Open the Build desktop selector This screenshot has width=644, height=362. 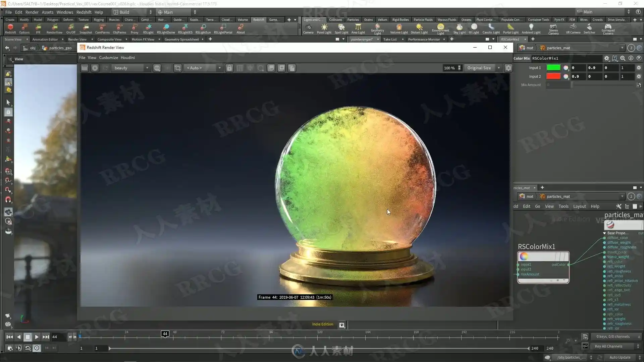point(132,12)
